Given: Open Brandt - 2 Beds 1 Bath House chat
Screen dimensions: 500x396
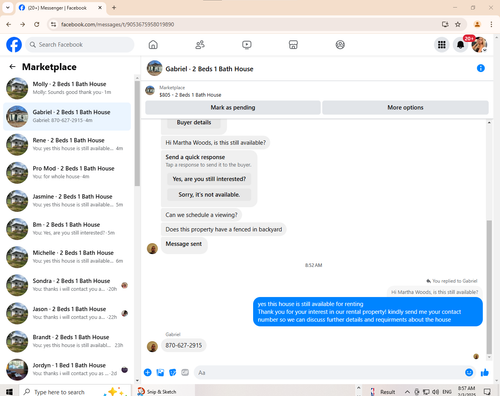Looking at the screenshot, I should click(x=67, y=341).
